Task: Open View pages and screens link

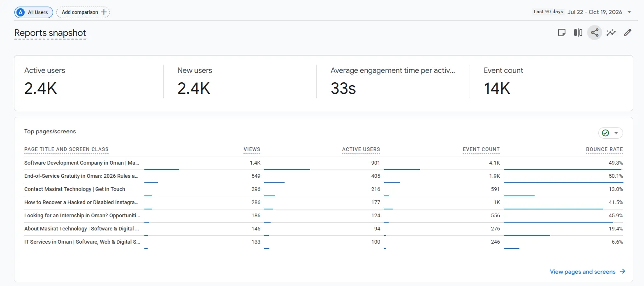Action: [583, 272]
